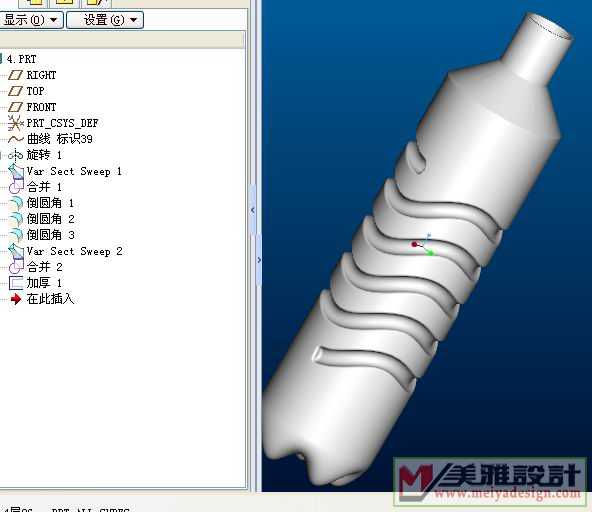Collapse the model tree panel with left arrow
The height and width of the screenshot is (512, 592).
point(253,210)
